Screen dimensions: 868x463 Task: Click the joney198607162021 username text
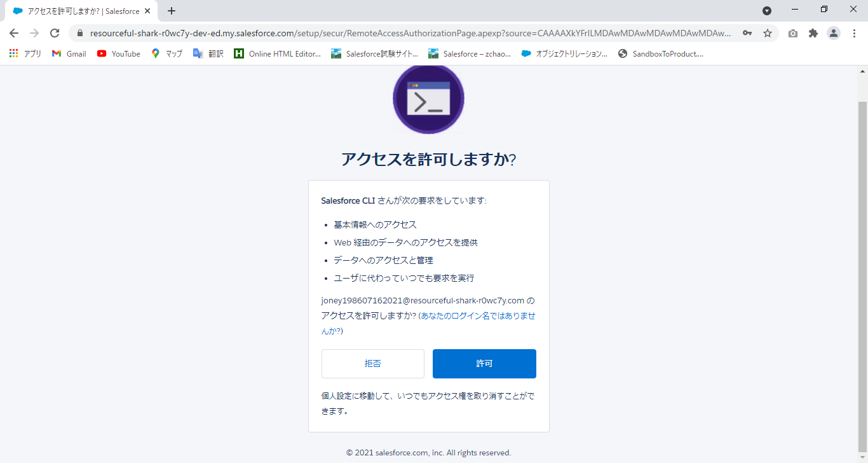423,300
